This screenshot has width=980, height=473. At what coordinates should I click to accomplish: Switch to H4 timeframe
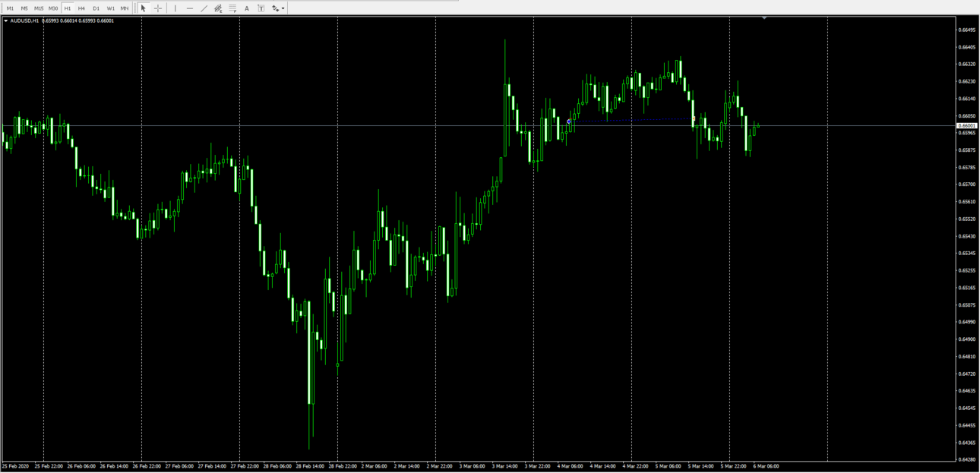pyautogui.click(x=81, y=8)
